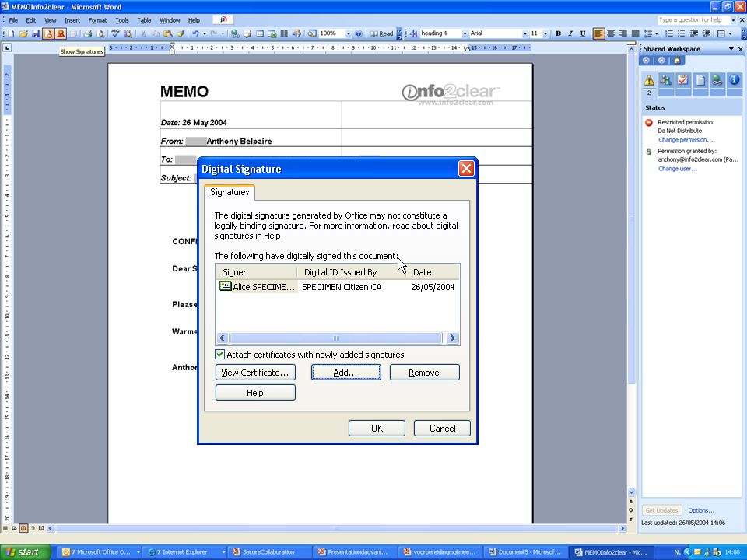Click the Type a question for help box
The image size is (747, 560).
693,20
